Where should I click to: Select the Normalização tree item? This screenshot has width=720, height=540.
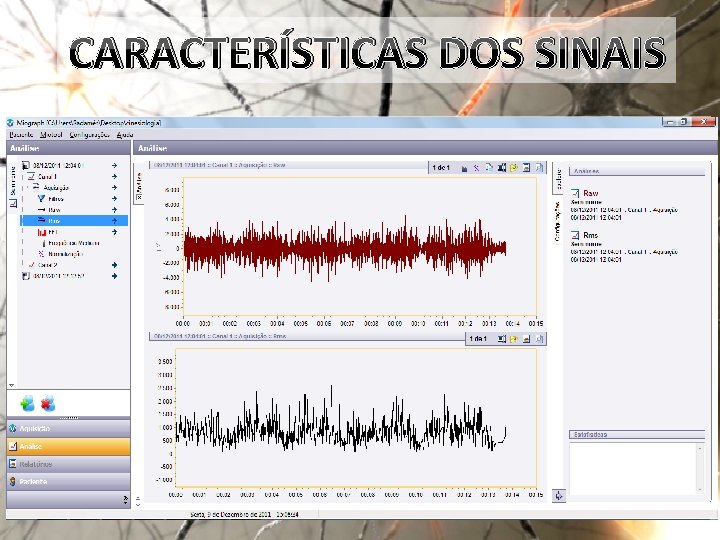(x=65, y=254)
